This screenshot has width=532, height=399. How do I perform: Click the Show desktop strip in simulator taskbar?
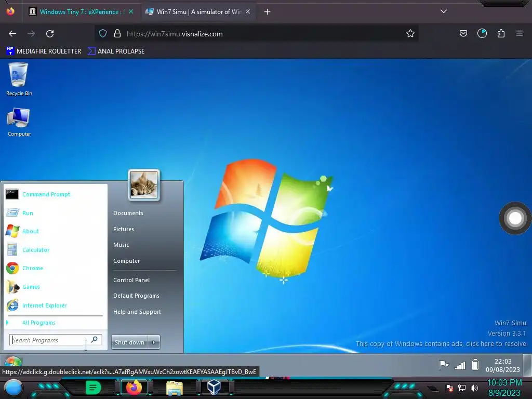click(527, 365)
